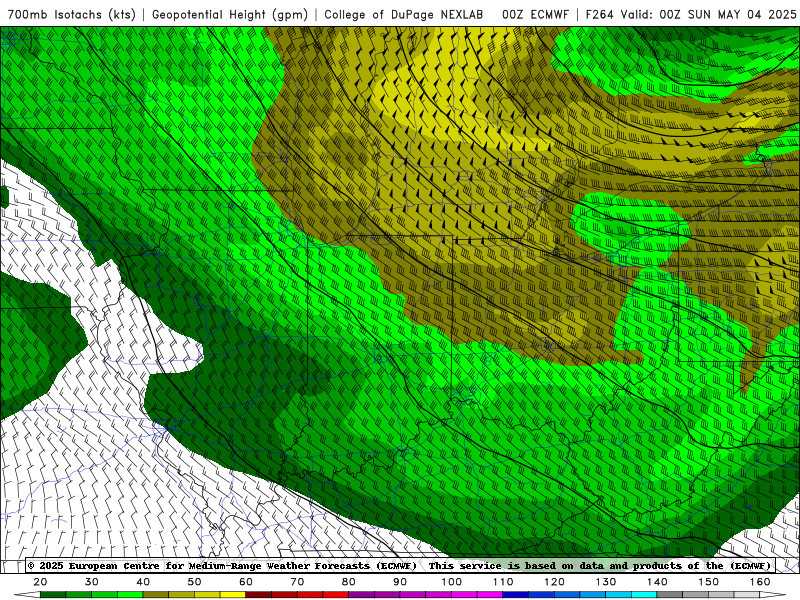The width and height of the screenshot is (800, 600).
Task: Click the legend value 140
Action: pyautogui.click(x=657, y=582)
